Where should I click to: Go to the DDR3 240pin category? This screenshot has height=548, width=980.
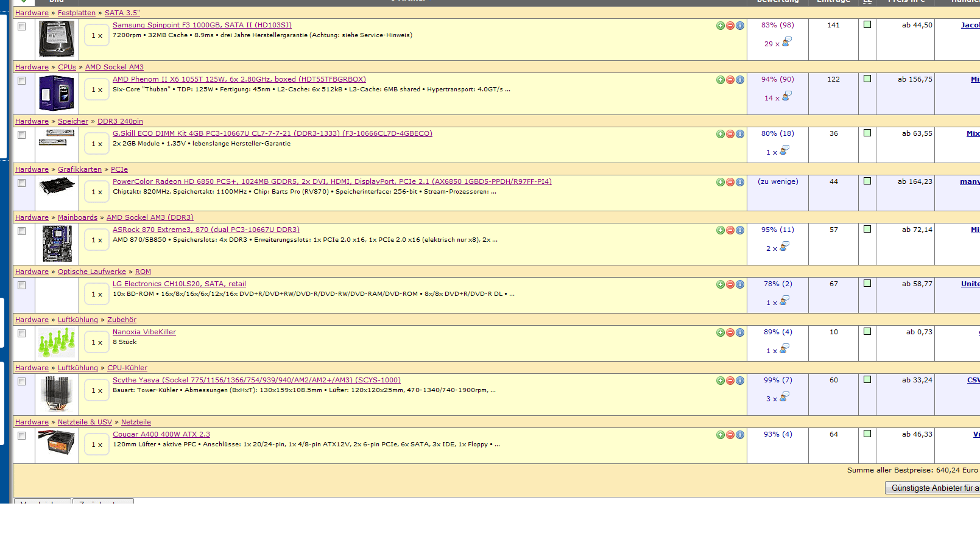[120, 122]
